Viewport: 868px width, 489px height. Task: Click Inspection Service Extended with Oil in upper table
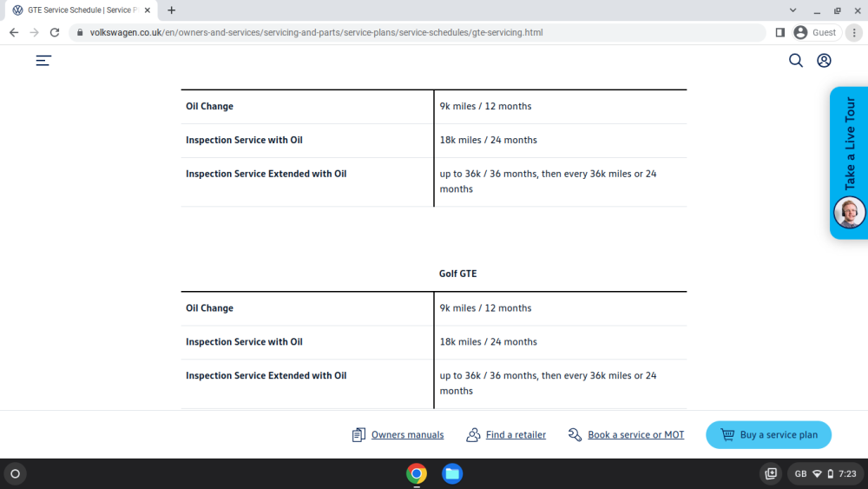tap(266, 174)
